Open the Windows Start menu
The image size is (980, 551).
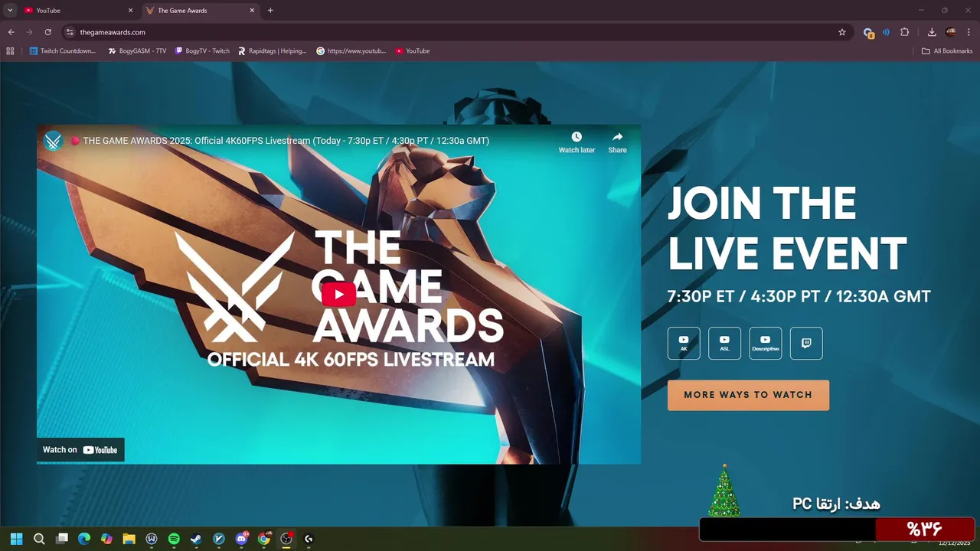[x=16, y=539]
